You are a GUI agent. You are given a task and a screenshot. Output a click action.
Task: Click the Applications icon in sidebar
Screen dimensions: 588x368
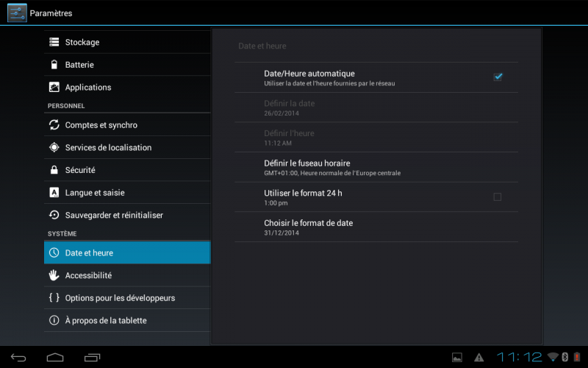pyautogui.click(x=54, y=88)
